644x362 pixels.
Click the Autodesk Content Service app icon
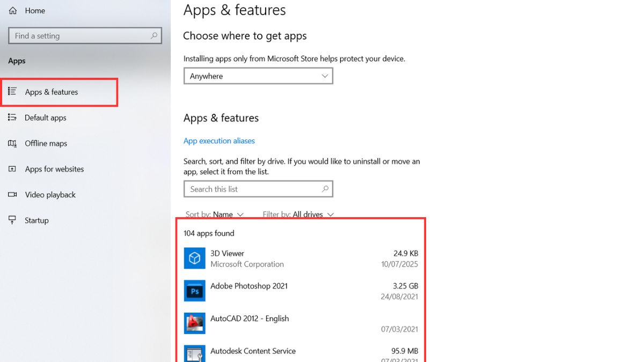click(x=194, y=353)
